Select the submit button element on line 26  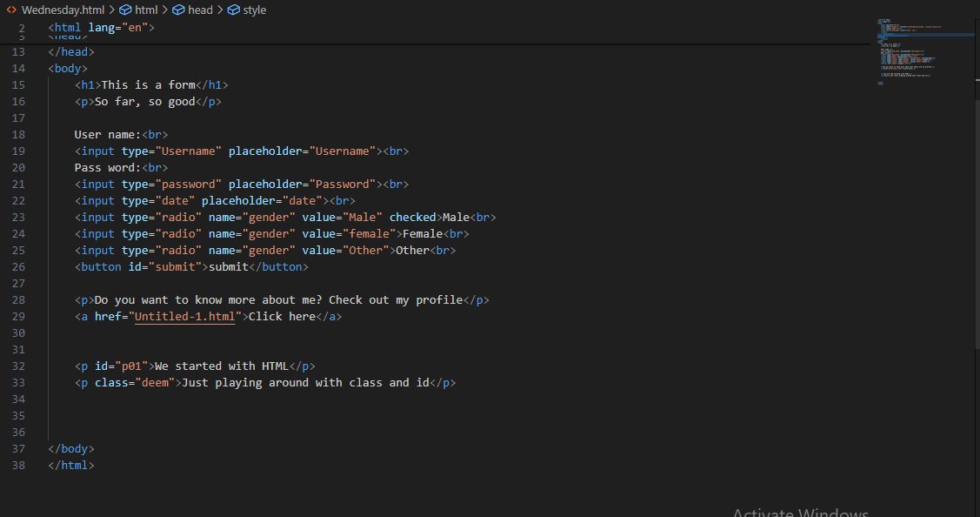point(191,266)
